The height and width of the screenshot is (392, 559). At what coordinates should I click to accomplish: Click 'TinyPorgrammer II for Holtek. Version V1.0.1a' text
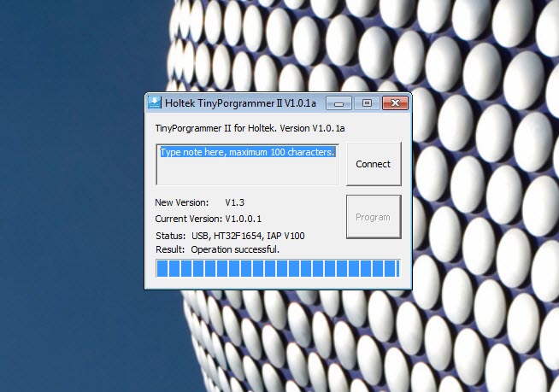(x=250, y=128)
